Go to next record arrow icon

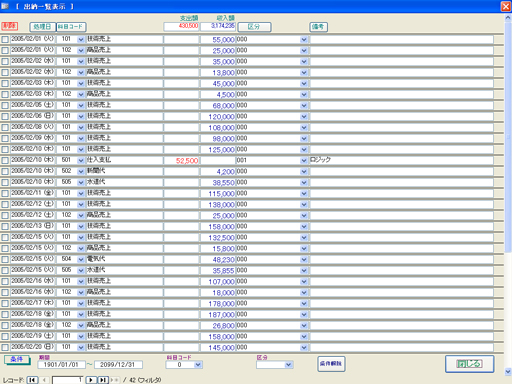91,380
